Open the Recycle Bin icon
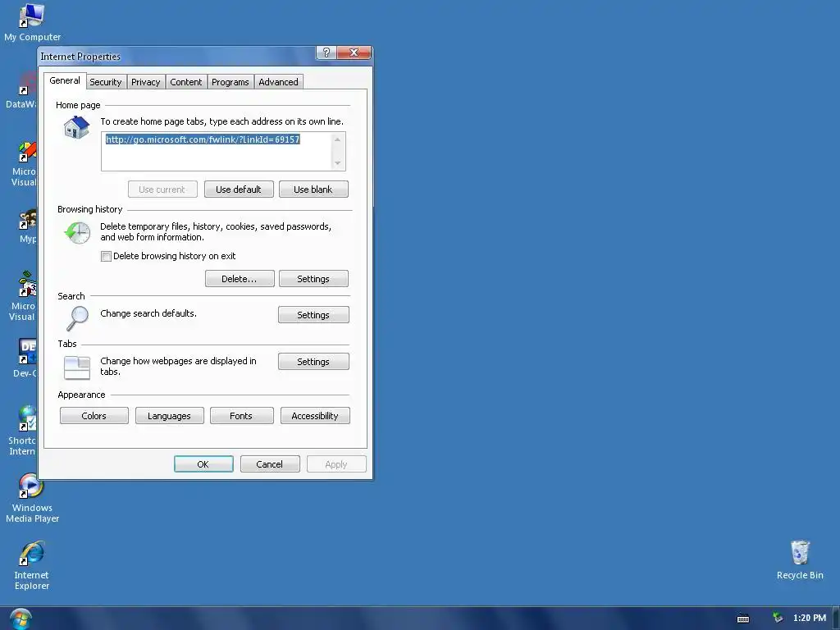840x630 pixels. click(799, 560)
